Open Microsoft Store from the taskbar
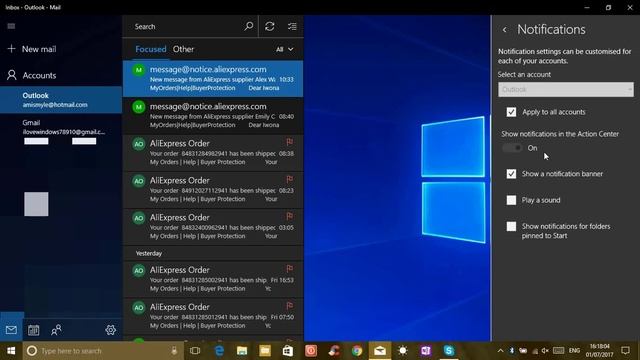Viewport: 640px width, 360px height. pos(288,351)
